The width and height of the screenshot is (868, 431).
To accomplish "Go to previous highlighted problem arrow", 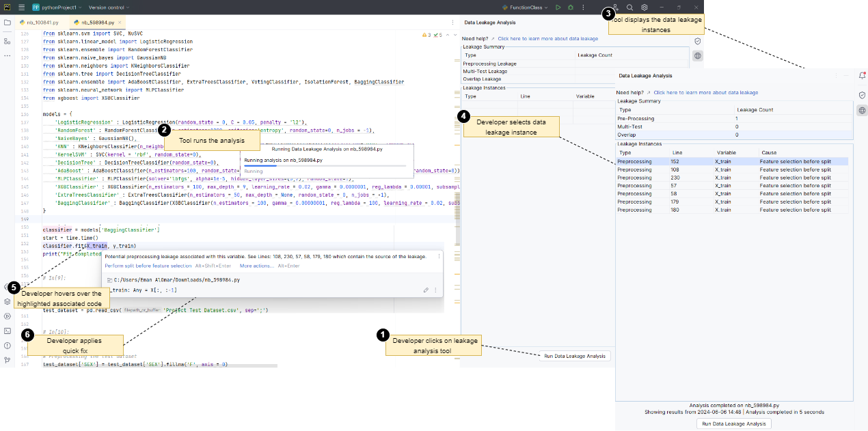I will coord(446,33).
